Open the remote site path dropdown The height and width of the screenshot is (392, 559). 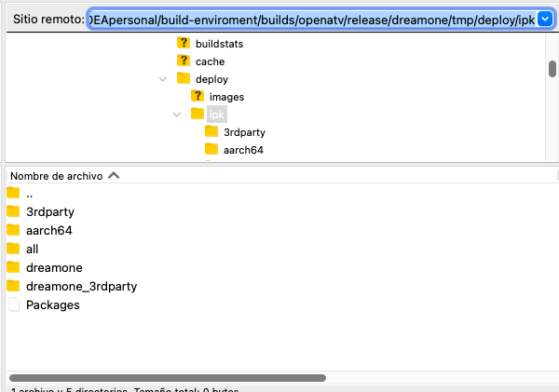point(545,20)
